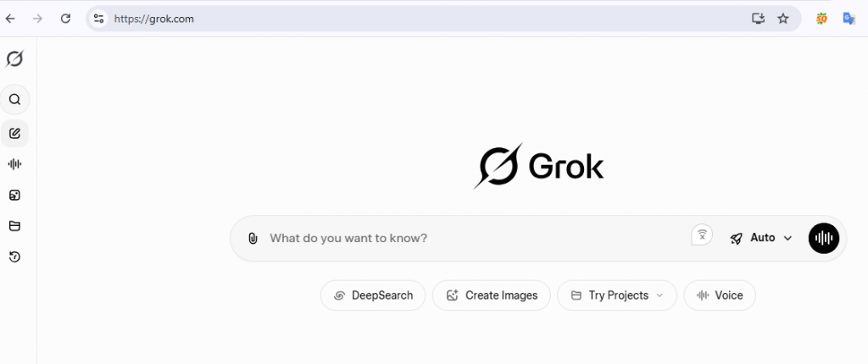Bookmark this page with the star icon
The height and width of the screenshot is (364, 868).
point(783,18)
